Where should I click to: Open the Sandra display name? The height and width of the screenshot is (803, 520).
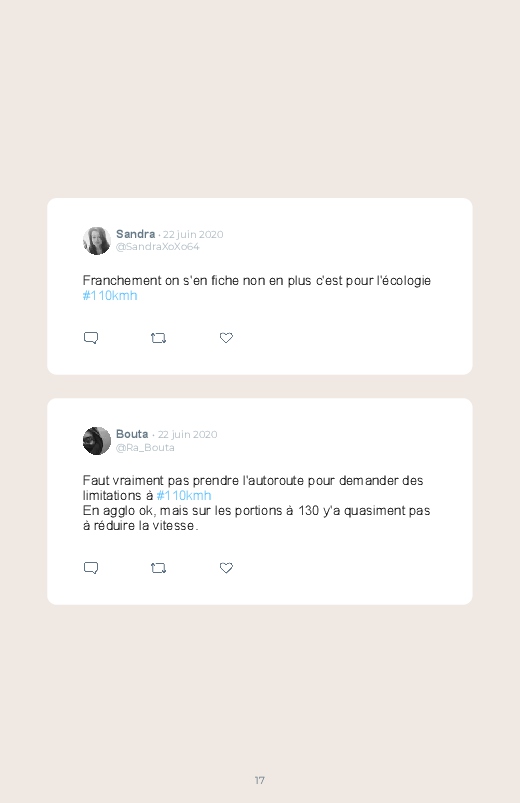[135, 234]
